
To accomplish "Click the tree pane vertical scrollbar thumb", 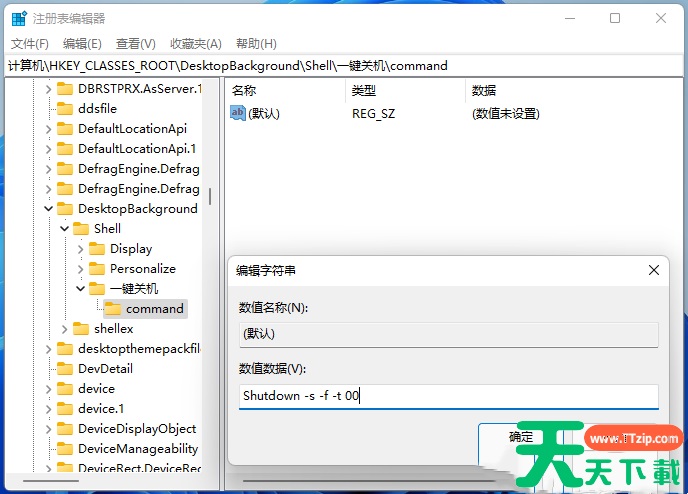I will 210,197.
